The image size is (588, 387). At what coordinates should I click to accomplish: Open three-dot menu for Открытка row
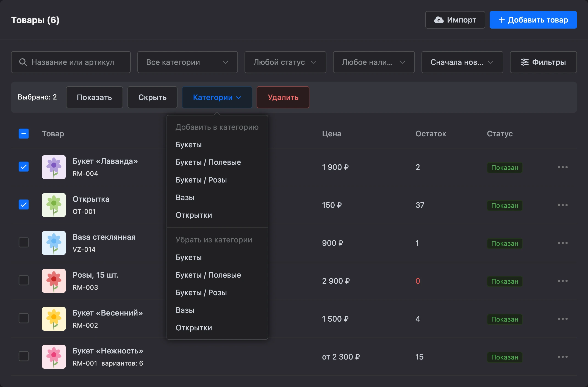click(x=562, y=205)
